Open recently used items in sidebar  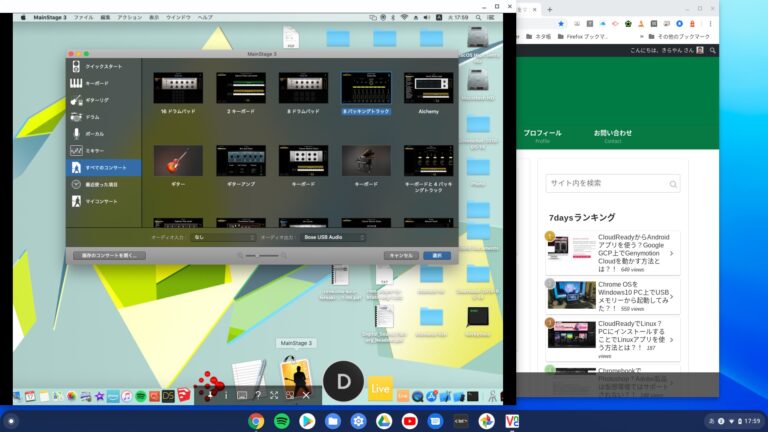point(103,185)
